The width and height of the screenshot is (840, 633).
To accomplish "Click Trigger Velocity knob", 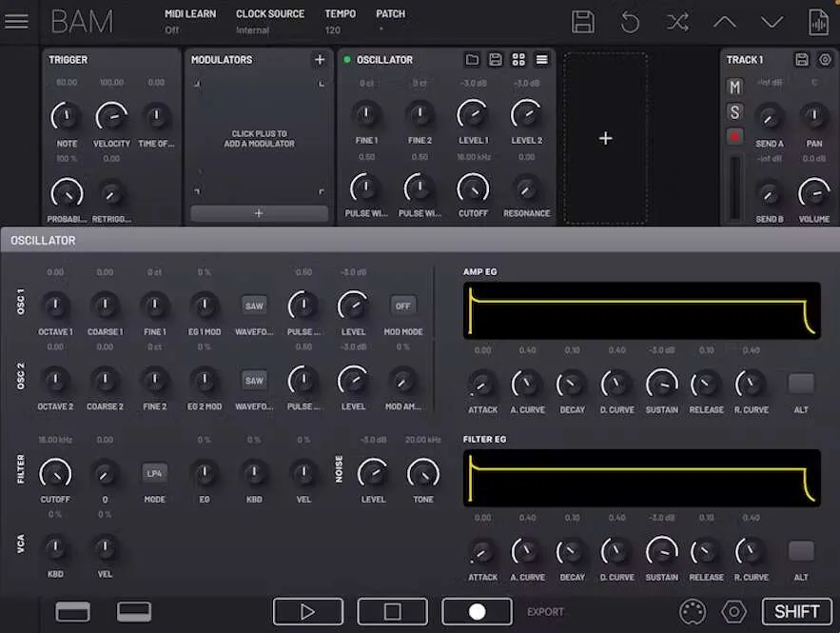I will [x=111, y=116].
